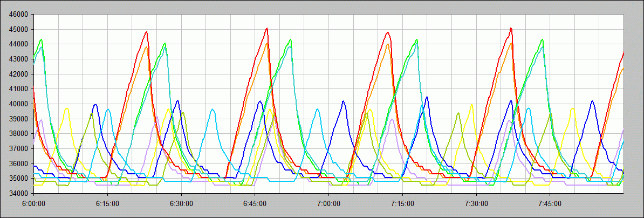The height and width of the screenshot is (218, 644).
Task: Click the 39000 y-axis label
Action: tap(18, 119)
